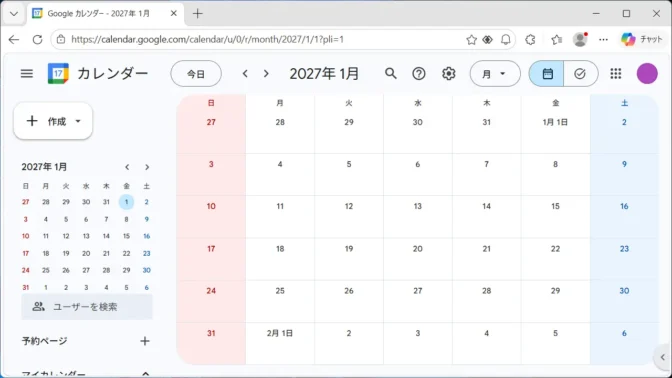The width and height of the screenshot is (672, 378).
Task: Open the Google apps grid
Action: tap(616, 74)
